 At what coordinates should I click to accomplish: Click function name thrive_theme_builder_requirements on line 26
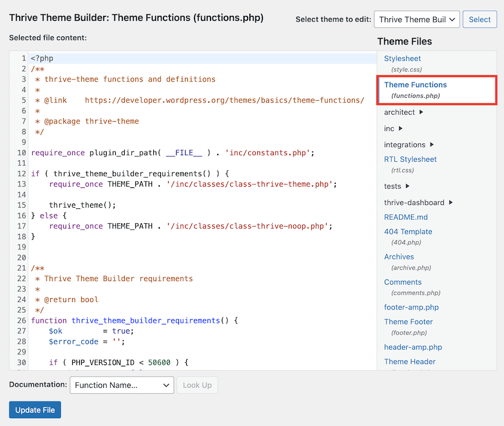click(x=146, y=320)
